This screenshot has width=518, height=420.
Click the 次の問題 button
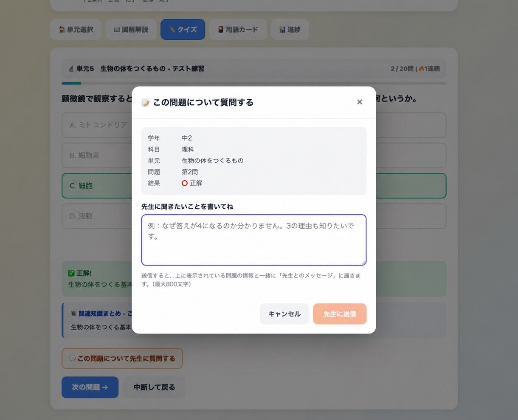(90, 387)
